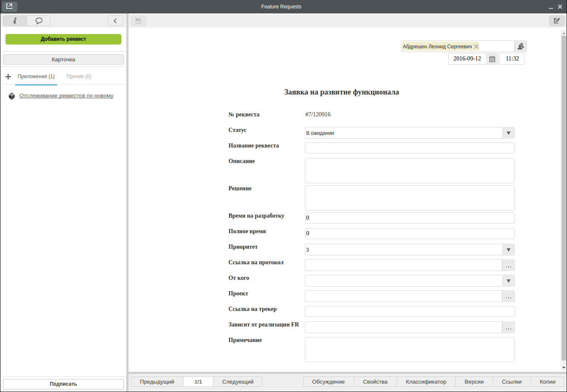Click the date field 2016-09-12

[x=467, y=59]
